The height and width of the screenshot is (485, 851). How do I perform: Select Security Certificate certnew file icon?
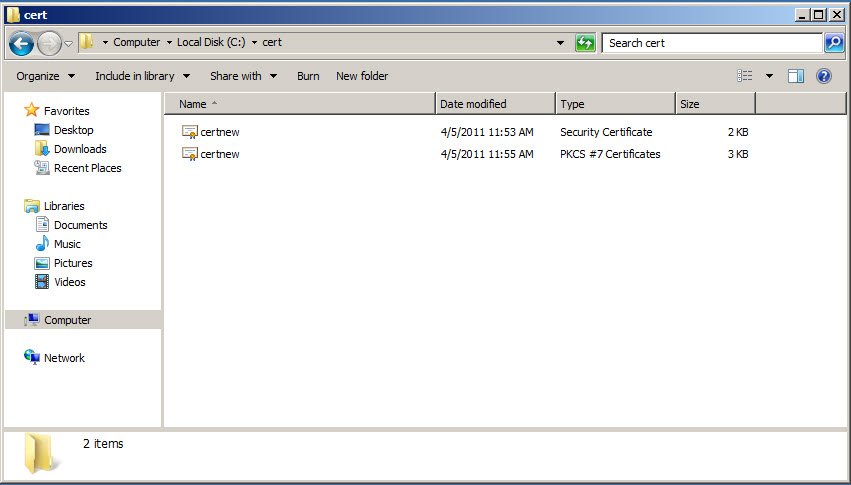pyautogui.click(x=189, y=132)
